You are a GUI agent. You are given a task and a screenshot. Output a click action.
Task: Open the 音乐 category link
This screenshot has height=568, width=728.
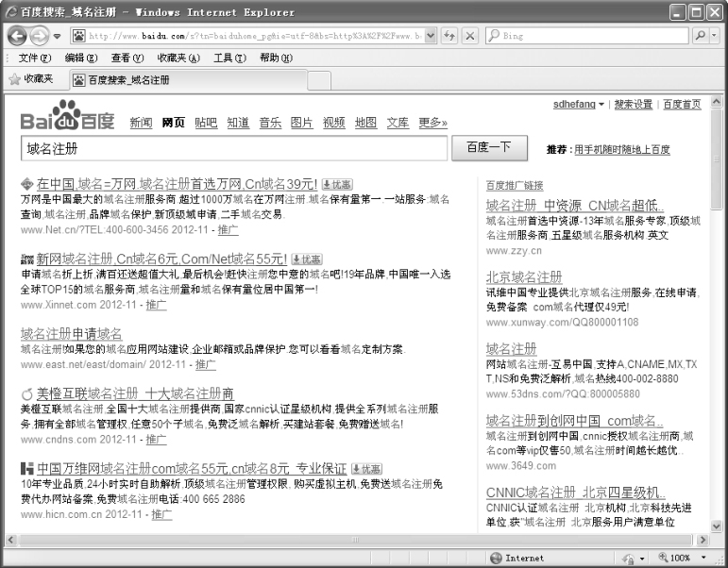coord(270,123)
